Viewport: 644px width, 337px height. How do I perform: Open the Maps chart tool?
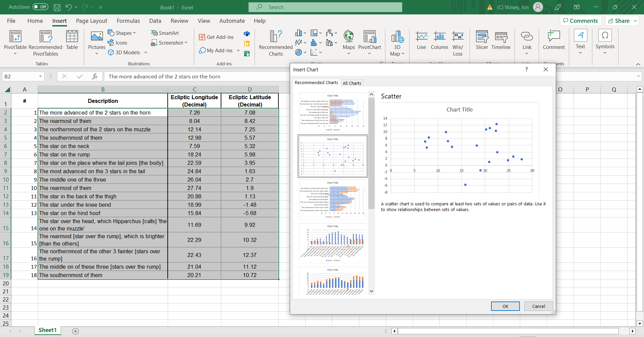pos(349,43)
